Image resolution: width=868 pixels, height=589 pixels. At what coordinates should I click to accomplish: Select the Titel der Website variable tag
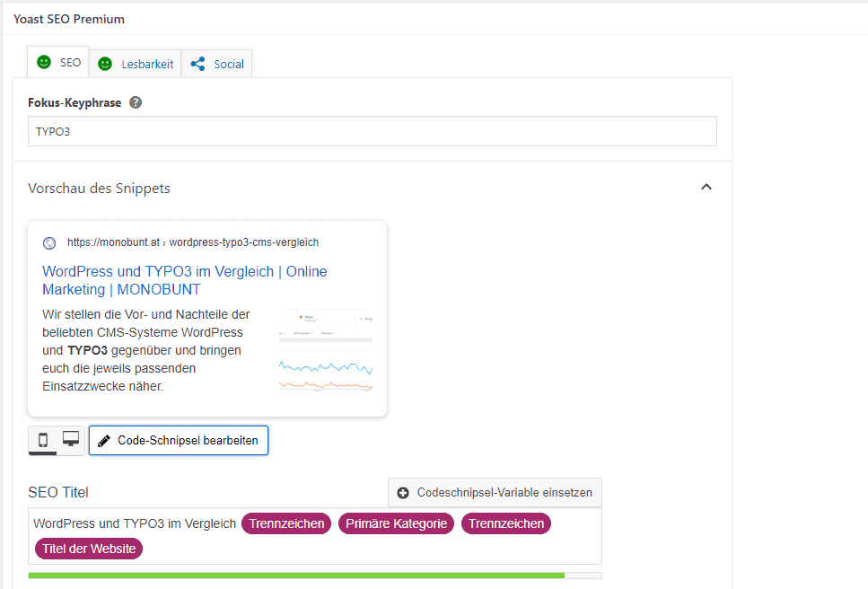(89, 549)
